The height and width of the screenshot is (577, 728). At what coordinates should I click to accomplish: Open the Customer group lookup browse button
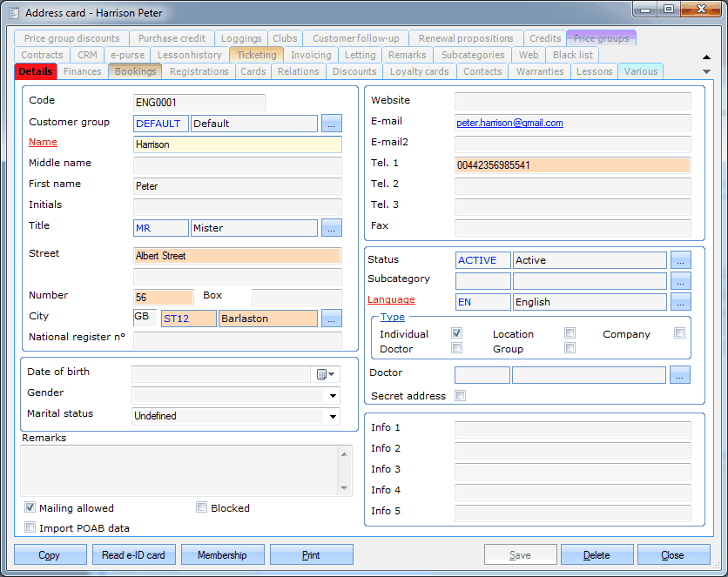click(332, 124)
